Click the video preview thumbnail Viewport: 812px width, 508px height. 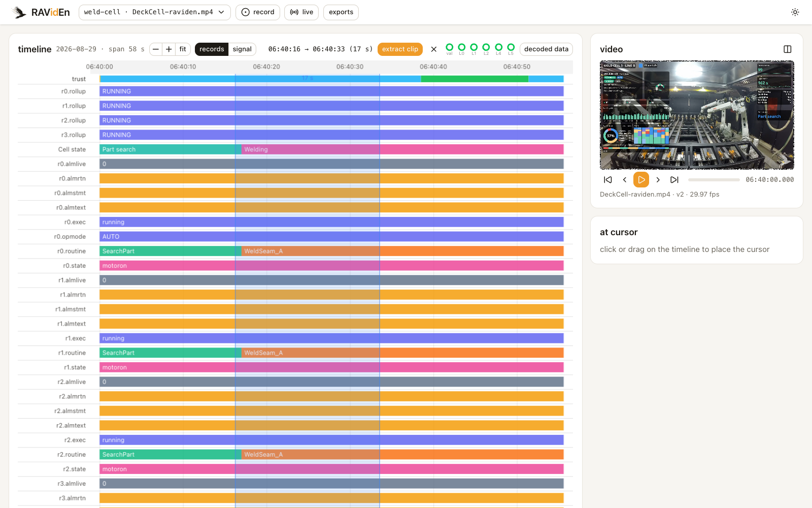click(x=697, y=115)
